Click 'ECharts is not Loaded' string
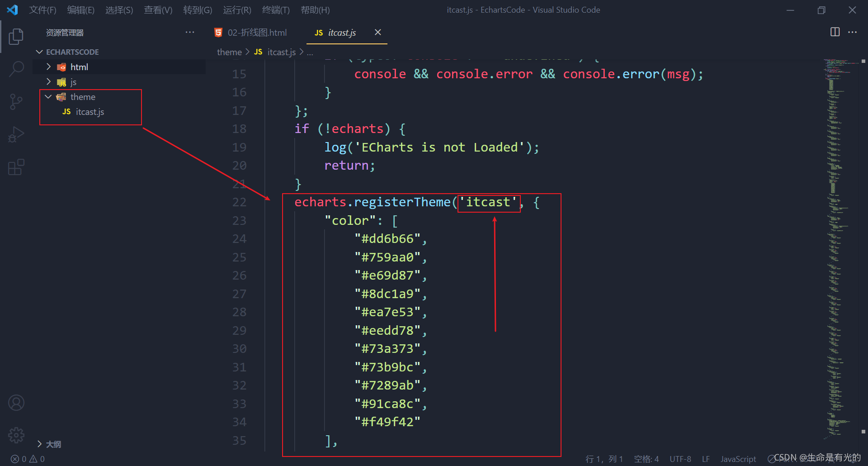The image size is (868, 466). tap(439, 147)
